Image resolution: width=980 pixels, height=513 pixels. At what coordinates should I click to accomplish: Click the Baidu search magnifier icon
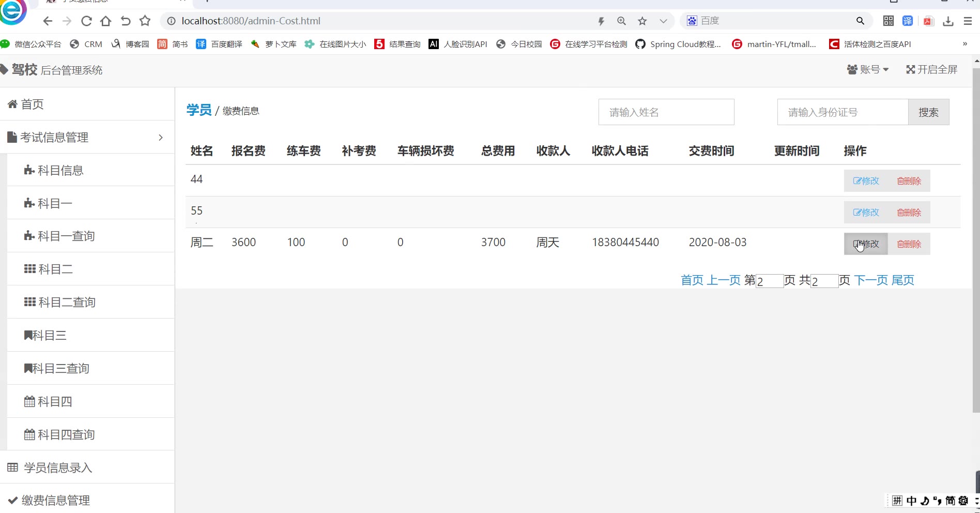point(860,21)
